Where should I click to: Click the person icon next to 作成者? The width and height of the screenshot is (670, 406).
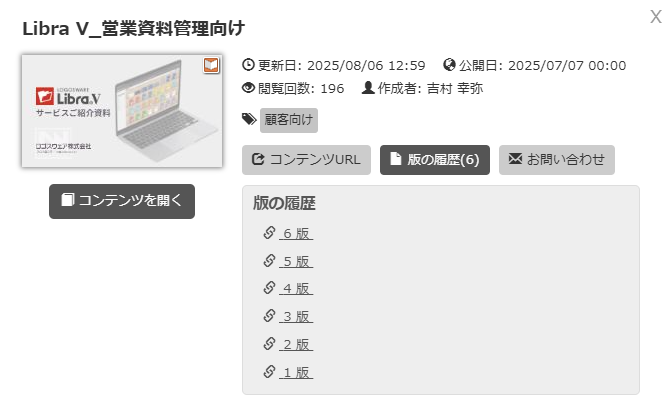(x=368, y=88)
